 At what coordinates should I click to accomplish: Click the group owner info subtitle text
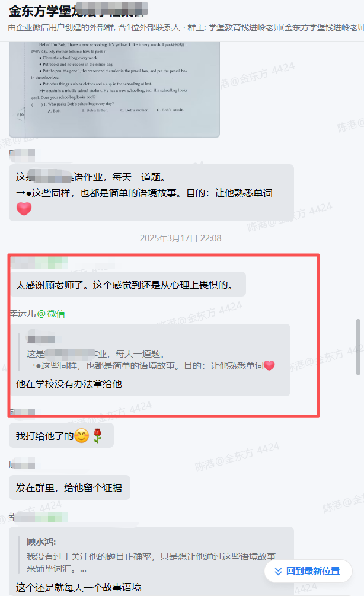tap(186, 27)
